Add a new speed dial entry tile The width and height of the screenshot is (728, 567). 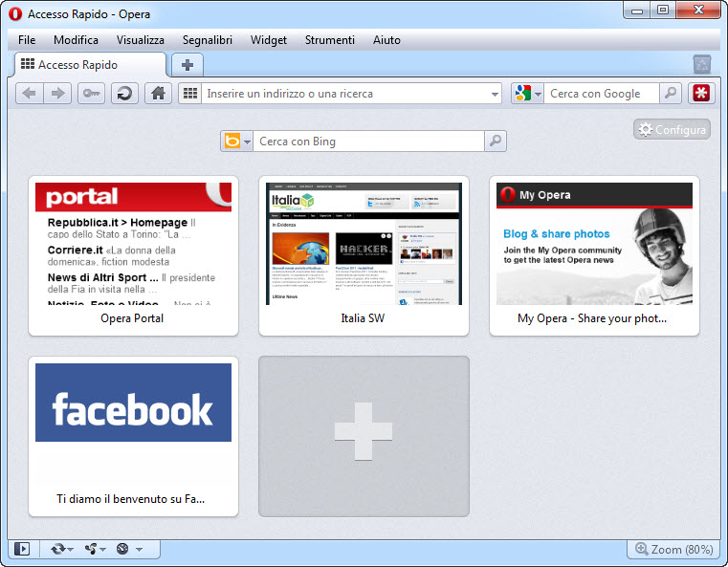click(364, 436)
